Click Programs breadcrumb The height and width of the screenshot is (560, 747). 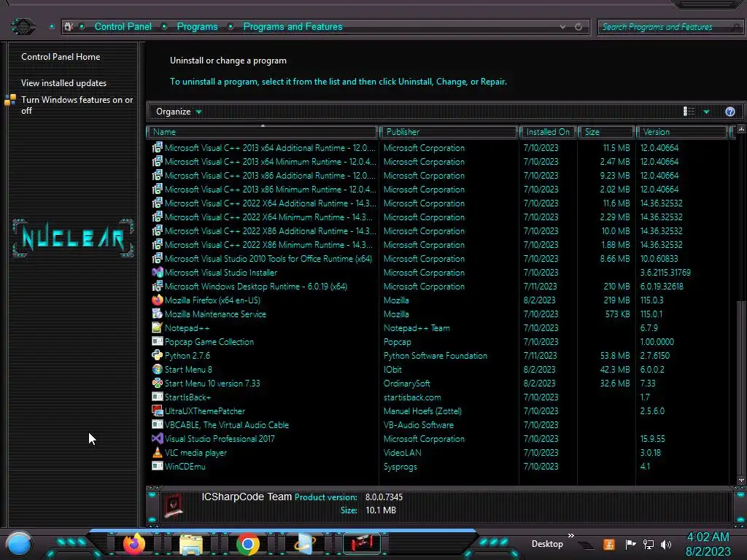pyautogui.click(x=197, y=27)
